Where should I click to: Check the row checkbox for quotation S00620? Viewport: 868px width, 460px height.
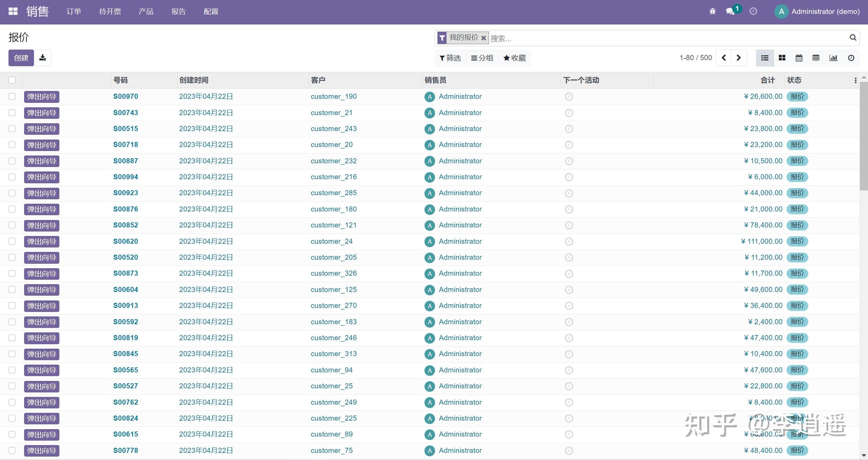[12, 241]
